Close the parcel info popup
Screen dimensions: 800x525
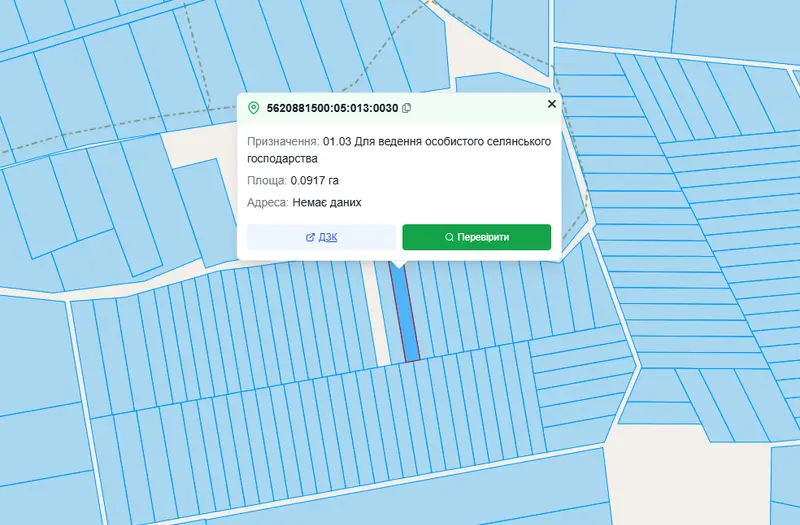click(552, 104)
